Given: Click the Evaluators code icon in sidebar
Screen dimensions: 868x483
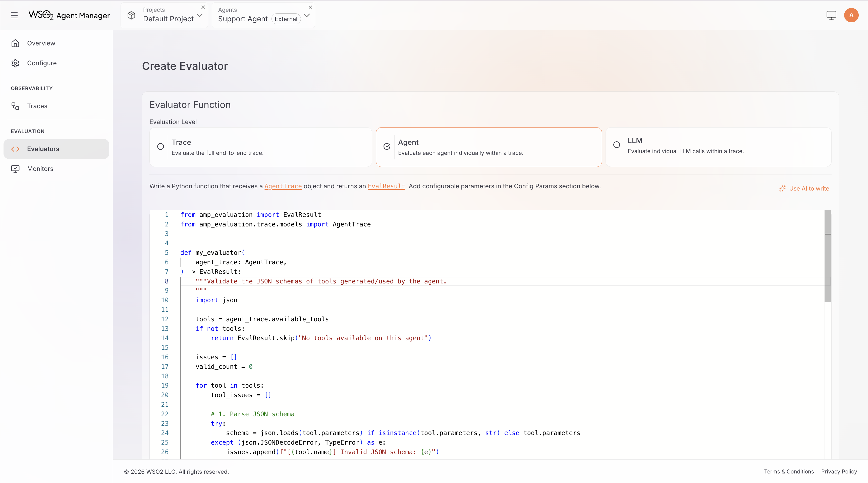Looking at the screenshot, I should point(15,149).
